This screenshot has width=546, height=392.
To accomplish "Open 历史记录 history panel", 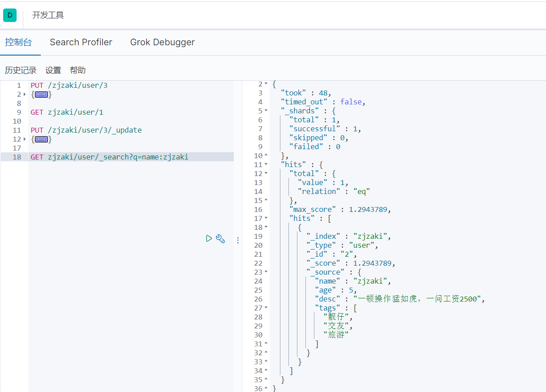I will [x=21, y=70].
